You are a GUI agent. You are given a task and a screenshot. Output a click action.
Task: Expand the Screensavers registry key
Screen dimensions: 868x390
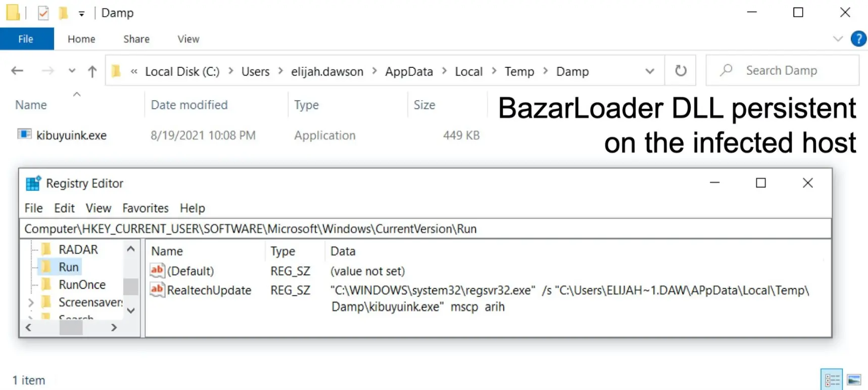click(31, 302)
